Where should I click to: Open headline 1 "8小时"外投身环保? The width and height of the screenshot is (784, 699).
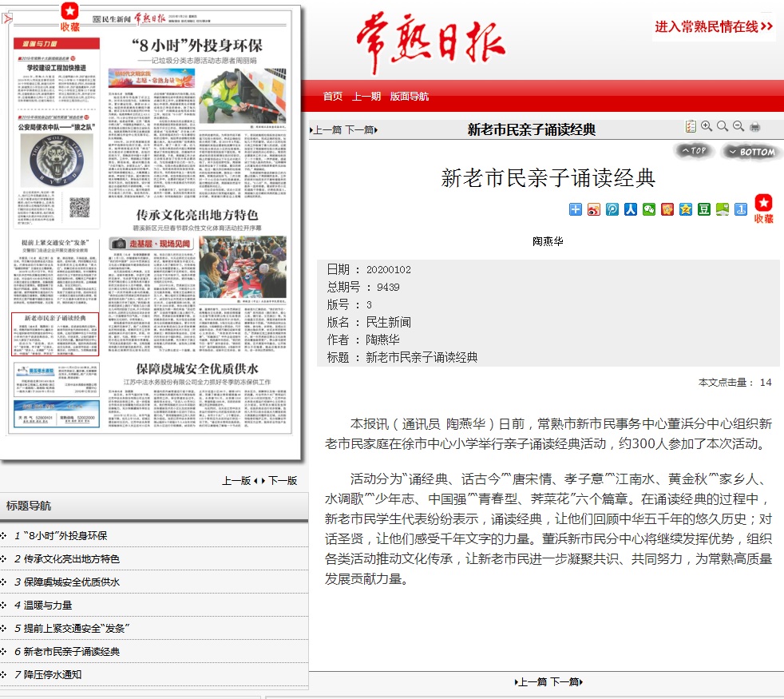(65, 535)
